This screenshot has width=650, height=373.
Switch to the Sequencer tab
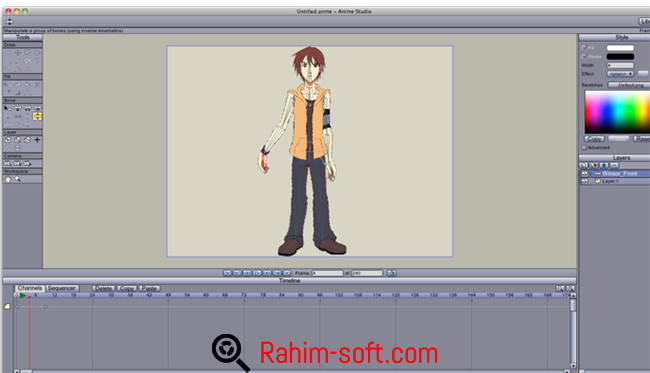(x=62, y=288)
